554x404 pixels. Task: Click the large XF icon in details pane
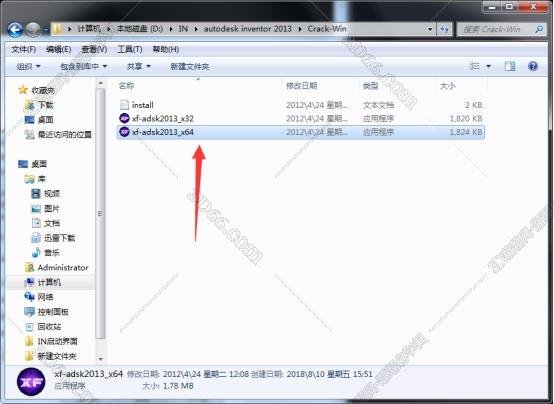click(x=31, y=382)
